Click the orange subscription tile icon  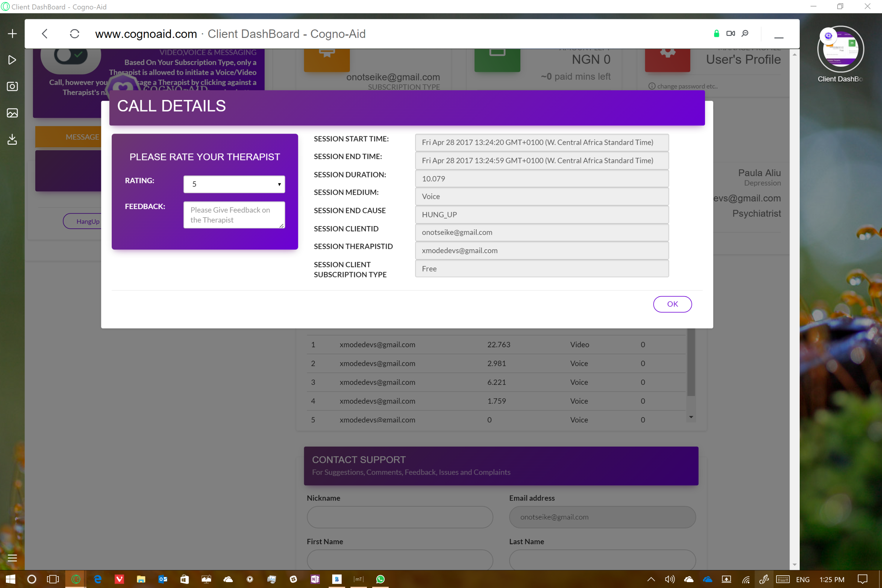[x=327, y=60]
